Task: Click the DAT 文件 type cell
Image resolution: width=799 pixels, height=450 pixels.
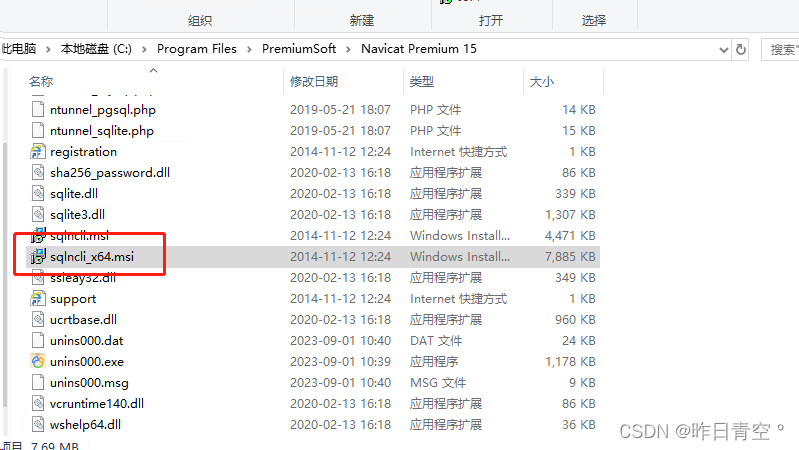Action: click(436, 340)
